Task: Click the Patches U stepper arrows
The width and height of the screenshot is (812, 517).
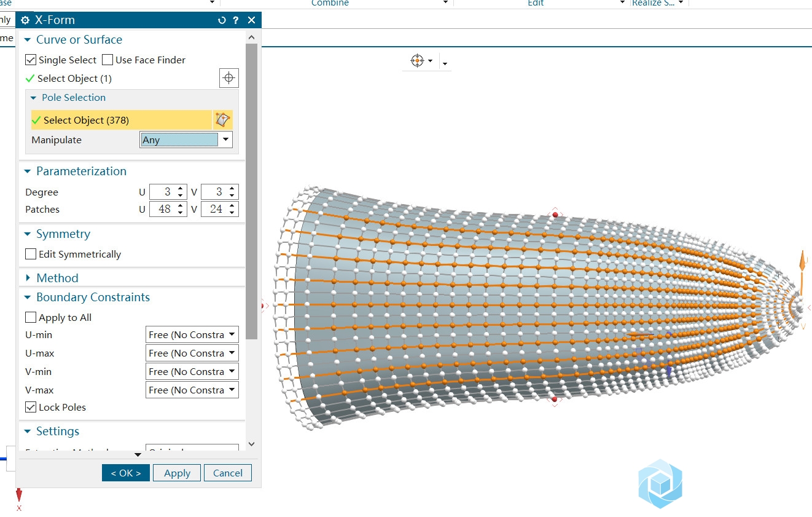Action: point(181,209)
